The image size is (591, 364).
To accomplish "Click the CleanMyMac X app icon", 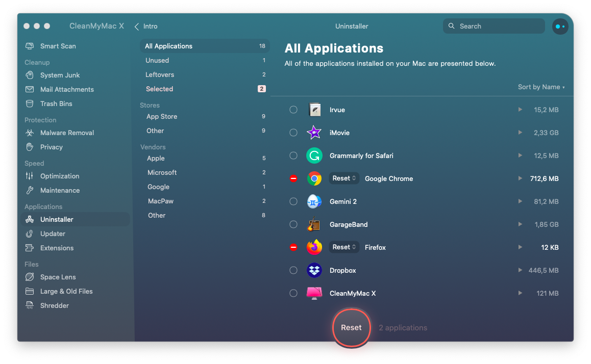I will (314, 293).
